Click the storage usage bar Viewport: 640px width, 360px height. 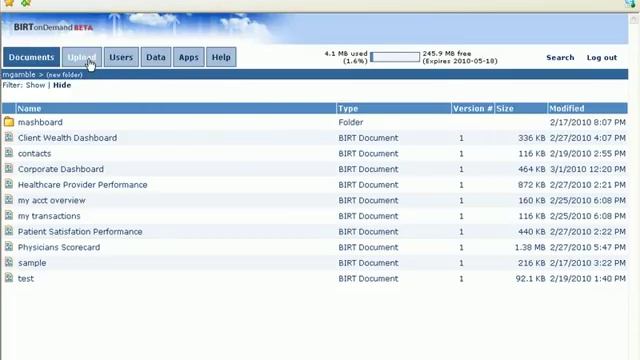(x=395, y=57)
